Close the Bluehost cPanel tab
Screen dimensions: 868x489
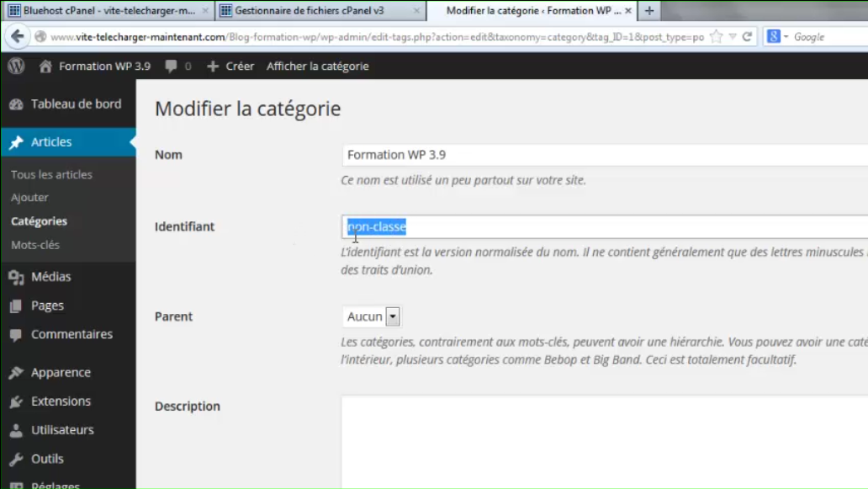tap(205, 11)
